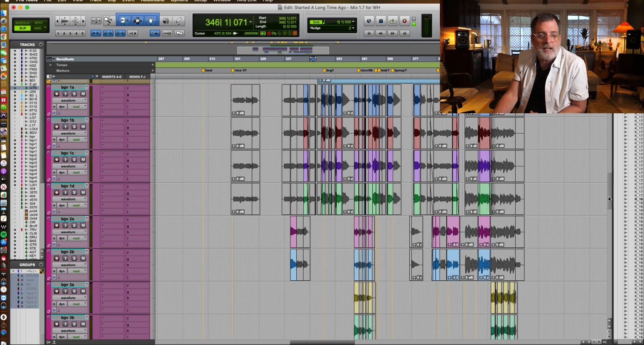Open the Track menu

tap(95, 1)
